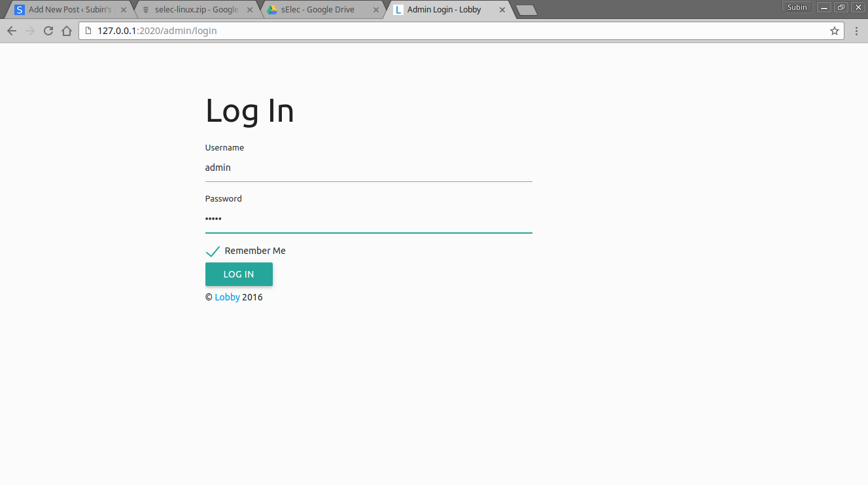Screen dimensions: 868x485
Task: Restore down the browser window
Action: [841, 7]
